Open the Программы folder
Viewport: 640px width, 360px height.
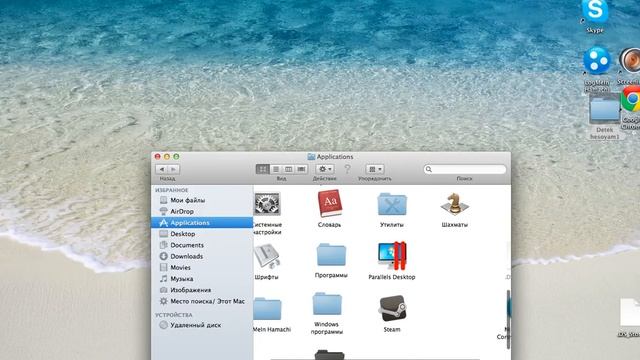[331, 255]
